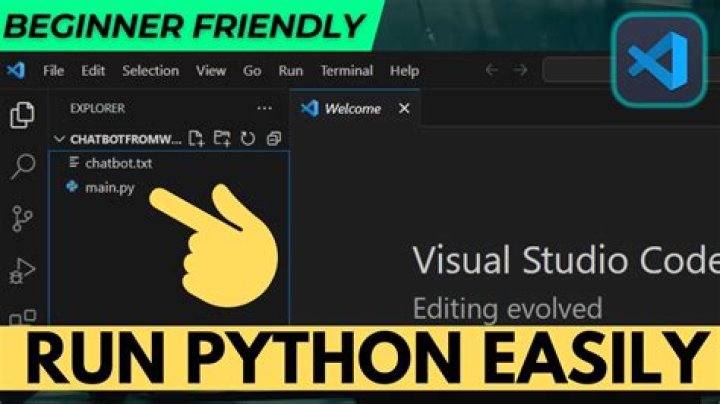Select the Welcome tab
The width and height of the screenshot is (720, 404).
[x=351, y=108]
